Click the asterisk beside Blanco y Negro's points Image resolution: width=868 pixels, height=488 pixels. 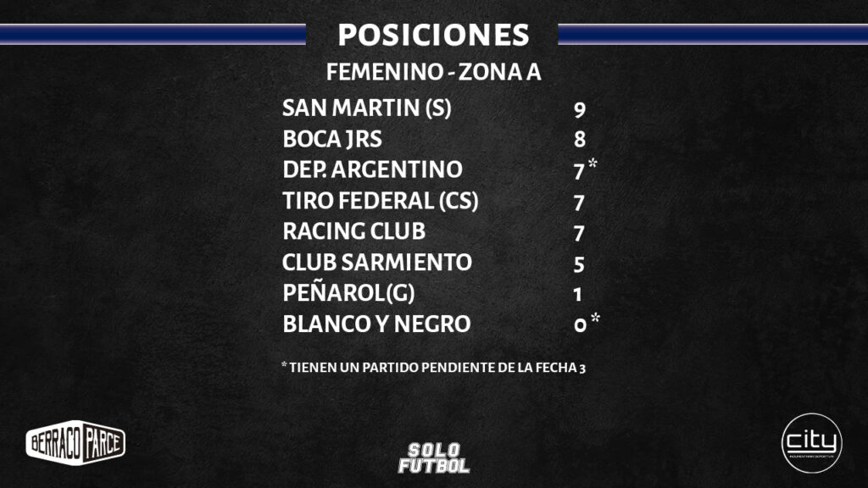point(596,319)
